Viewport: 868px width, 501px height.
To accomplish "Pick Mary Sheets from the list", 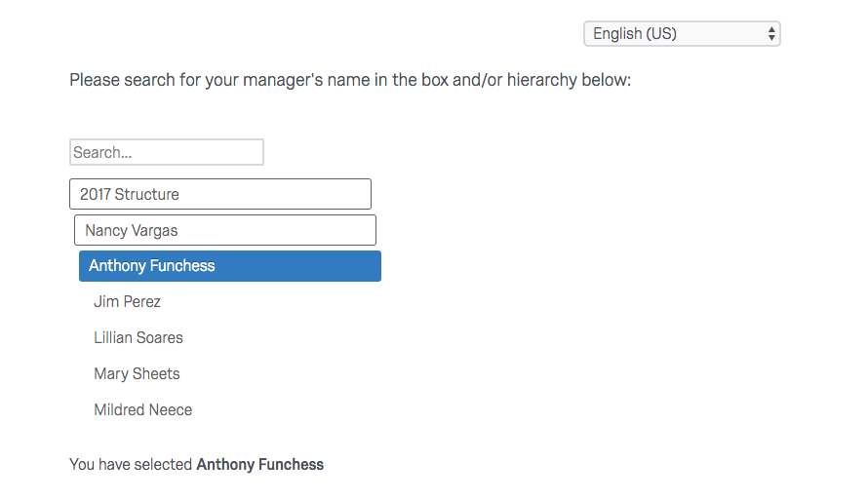I will (x=137, y=374).
